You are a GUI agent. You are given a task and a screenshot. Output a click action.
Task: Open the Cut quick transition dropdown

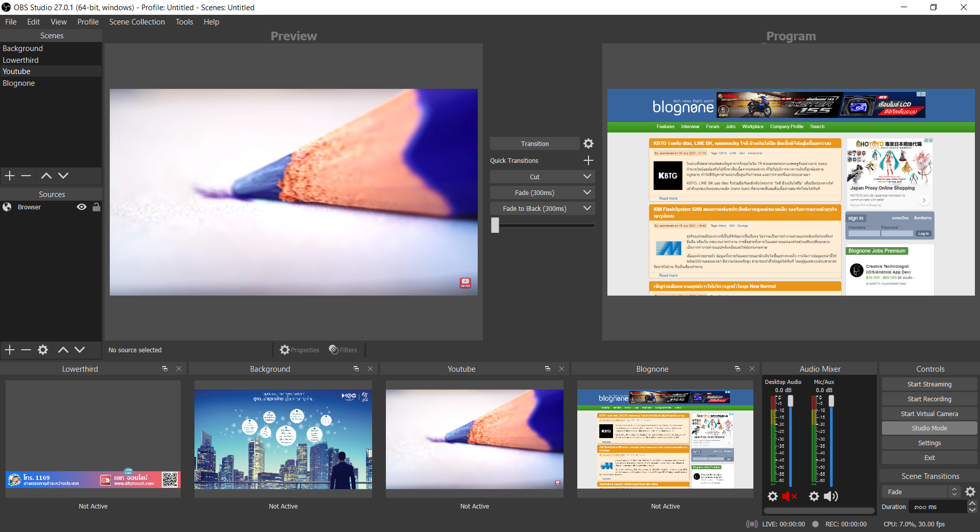(586, 176)
